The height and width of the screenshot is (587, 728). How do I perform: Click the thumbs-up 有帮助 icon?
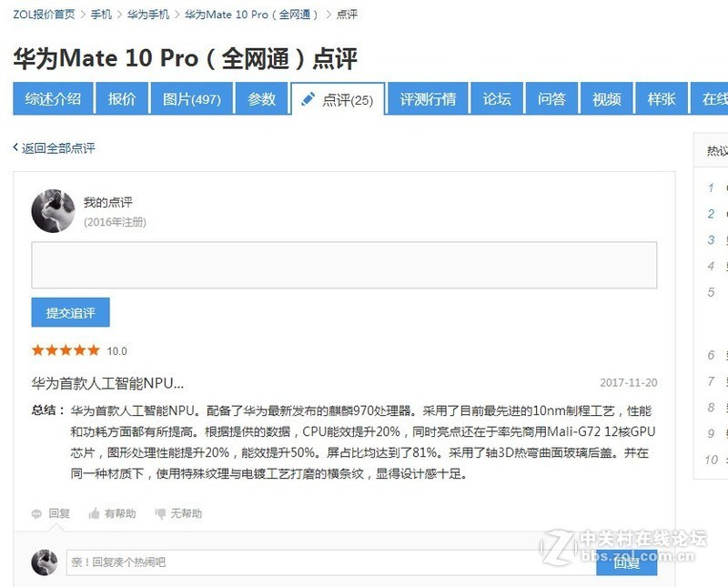click(x=95, y=513)
